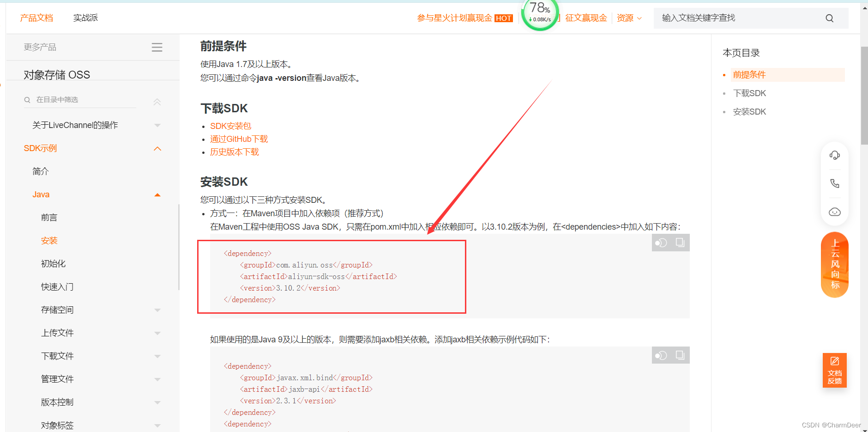Toggle dark mode on first code block

pyautogui.click(x=661, y=243)
